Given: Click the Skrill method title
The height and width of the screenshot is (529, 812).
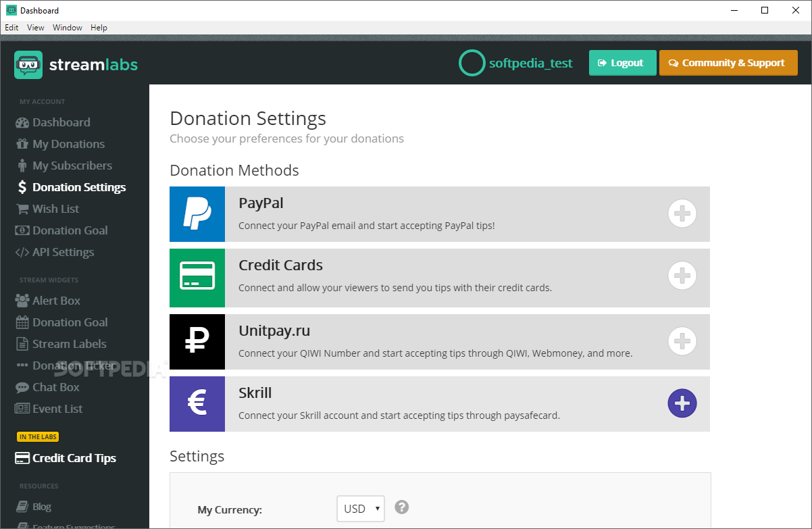Looking at the screenshot, I should (x=255, y=393).
